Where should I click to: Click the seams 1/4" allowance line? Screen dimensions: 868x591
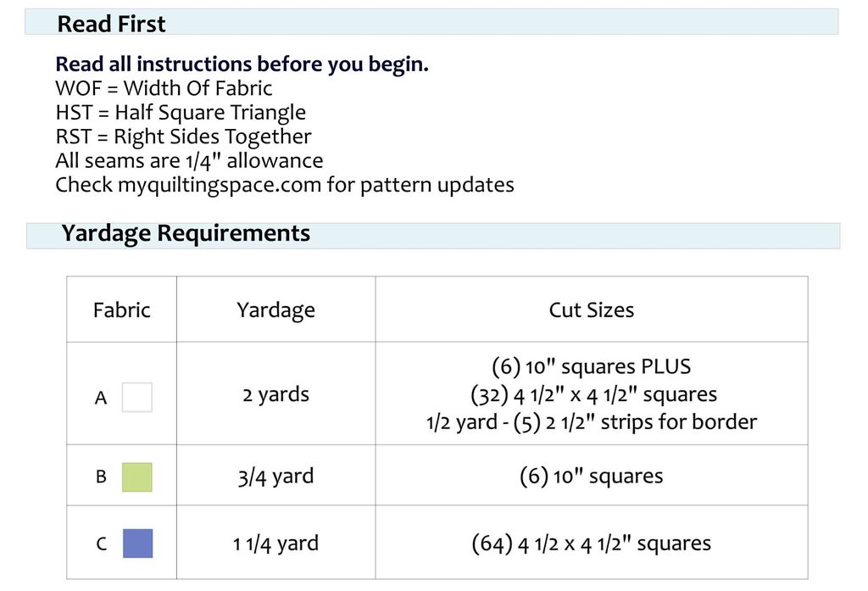point(189,160)
